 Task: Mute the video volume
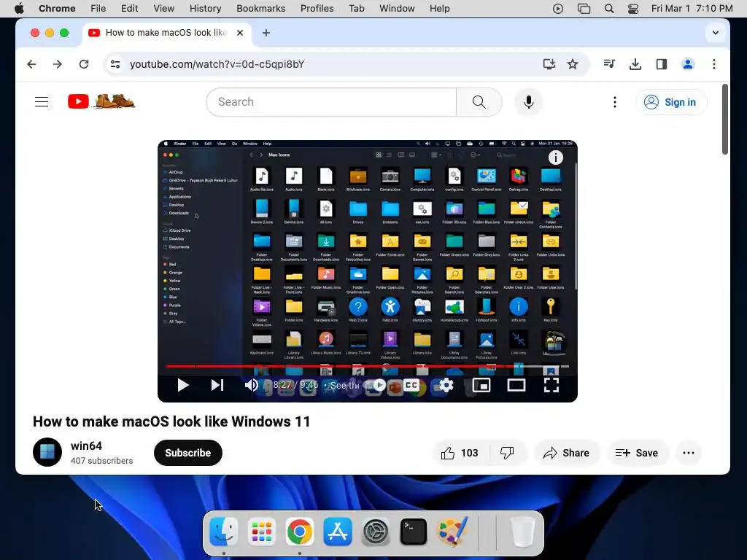click(x=251, y=385)
